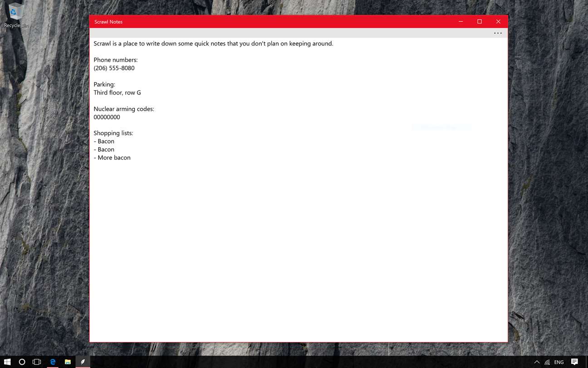Click the Scrawl Notes title text

pos(108,22)
